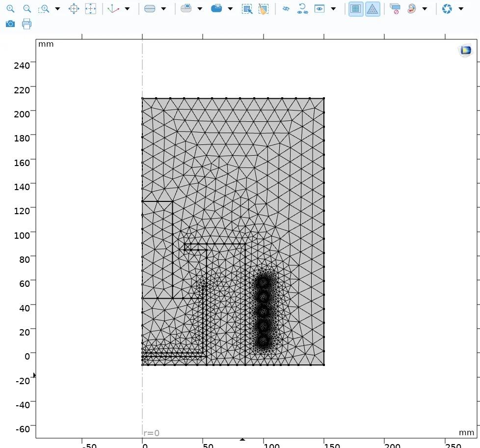Click the blue select-box entities icon

[x=216, y=8]
